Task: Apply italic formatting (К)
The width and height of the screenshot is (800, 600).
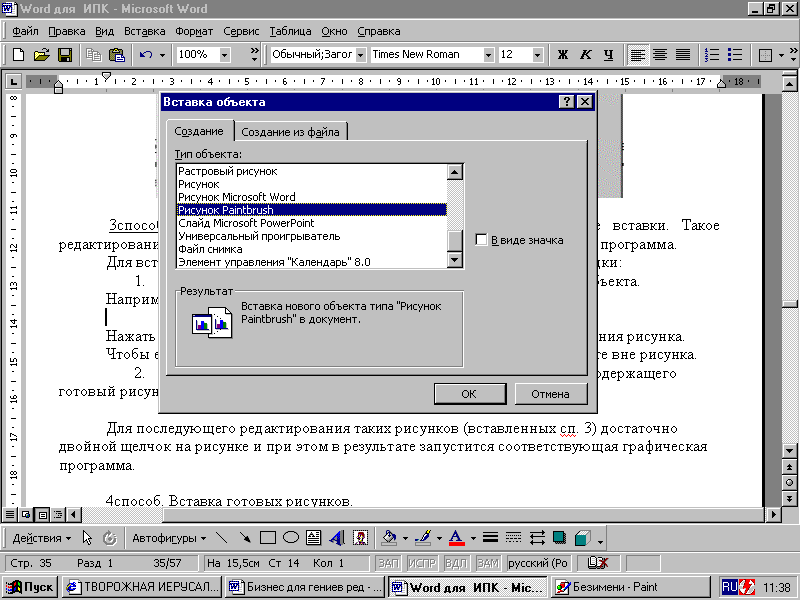Action: 586,55
